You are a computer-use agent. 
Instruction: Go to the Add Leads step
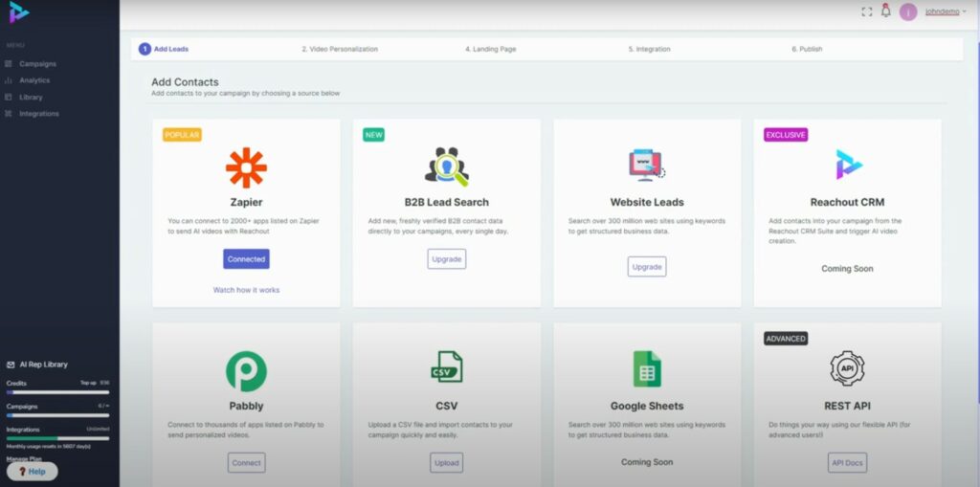[171, 49]
